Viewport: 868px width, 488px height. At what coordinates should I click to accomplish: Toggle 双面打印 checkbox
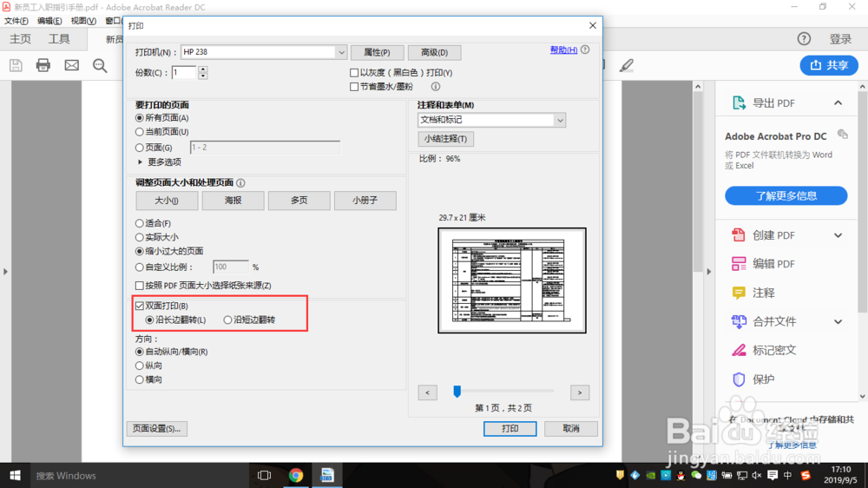[140, 306]
